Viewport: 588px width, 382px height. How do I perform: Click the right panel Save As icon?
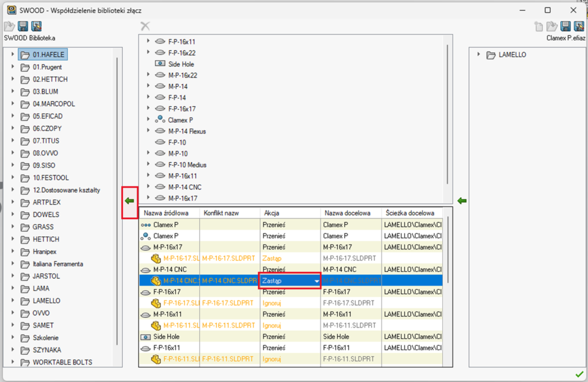pos(578,26)
